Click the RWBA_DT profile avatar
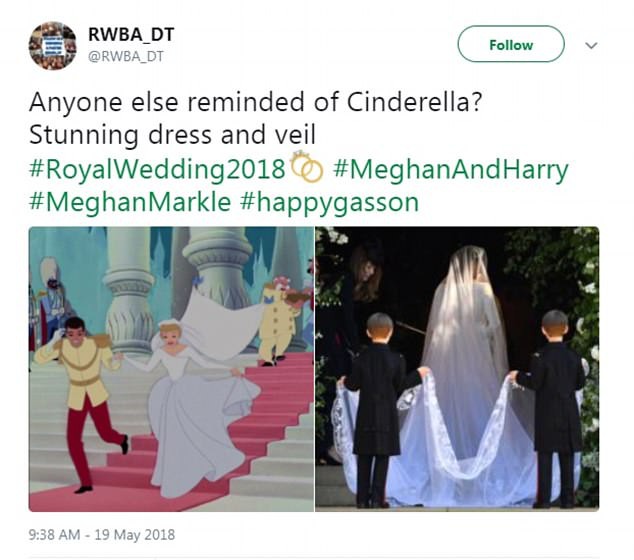Viewport: 634px width, 560px height. pos(53,45)
